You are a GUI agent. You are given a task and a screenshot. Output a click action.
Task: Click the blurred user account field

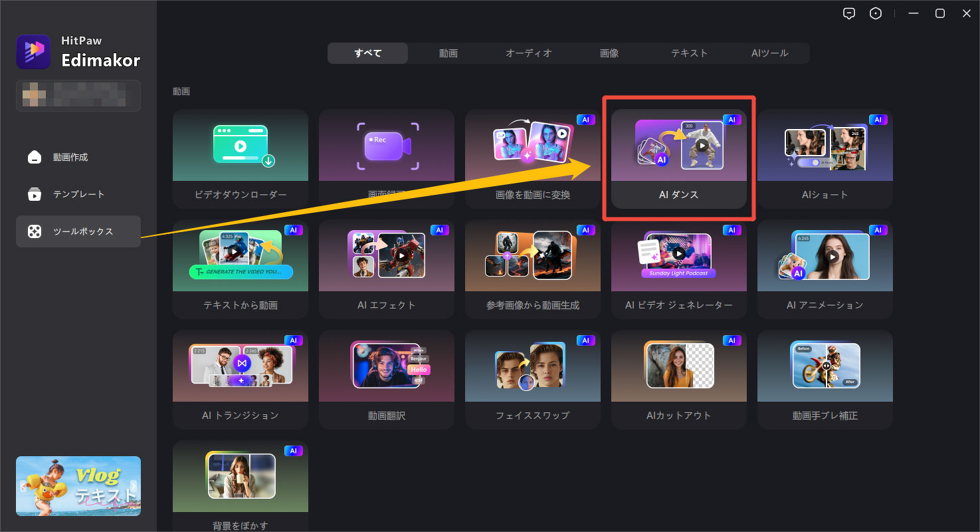tap(78, 96)
